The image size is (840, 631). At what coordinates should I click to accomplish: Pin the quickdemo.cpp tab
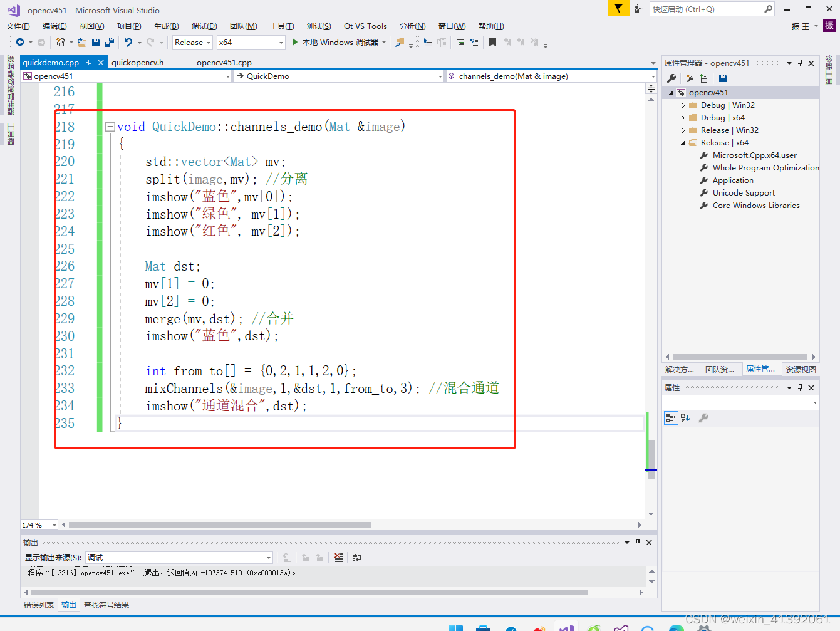click(89, 62)
